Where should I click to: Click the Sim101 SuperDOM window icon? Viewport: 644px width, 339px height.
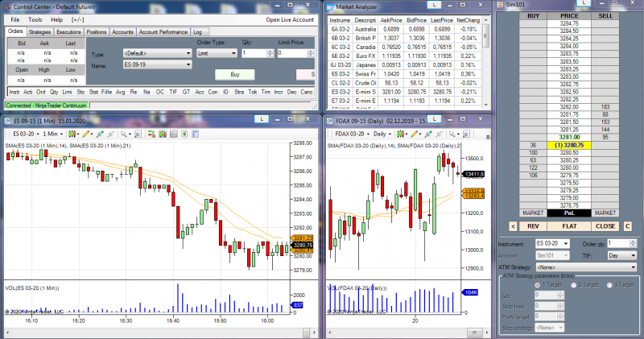tap(500, 5)
